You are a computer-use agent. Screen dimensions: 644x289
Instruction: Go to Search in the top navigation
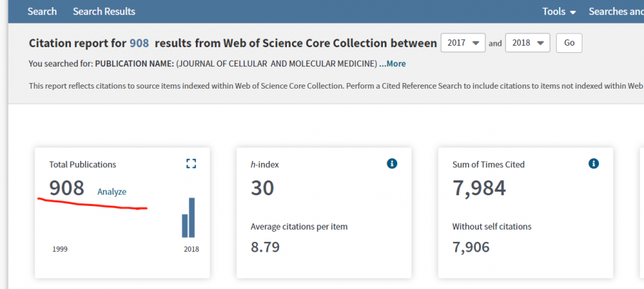pyautogui.click(x=42, y=11)
